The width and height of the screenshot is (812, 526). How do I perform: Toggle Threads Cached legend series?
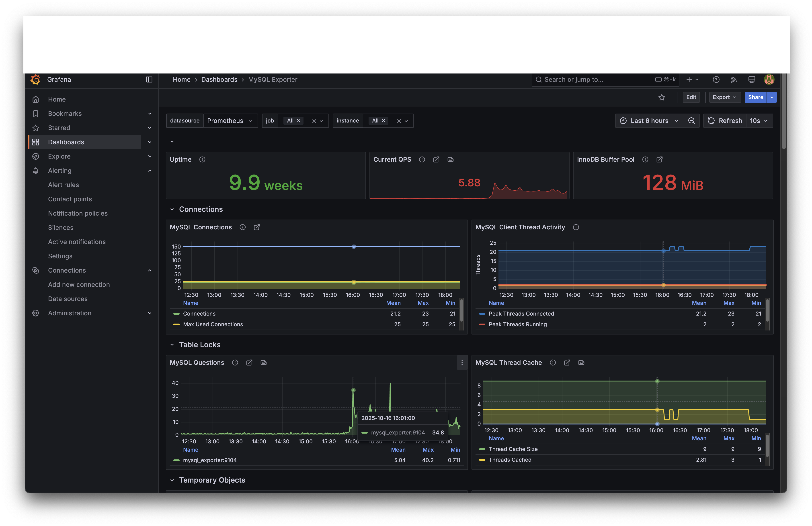(510, 459)
